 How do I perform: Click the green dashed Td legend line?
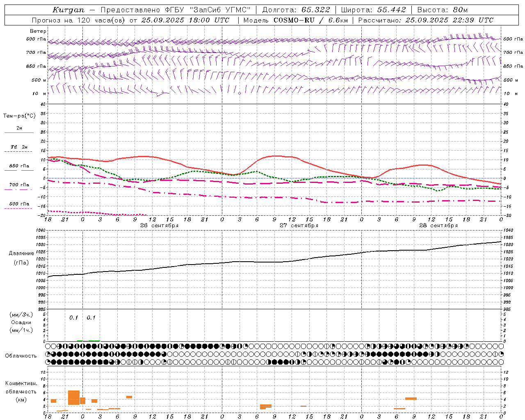tap(19, 151)
